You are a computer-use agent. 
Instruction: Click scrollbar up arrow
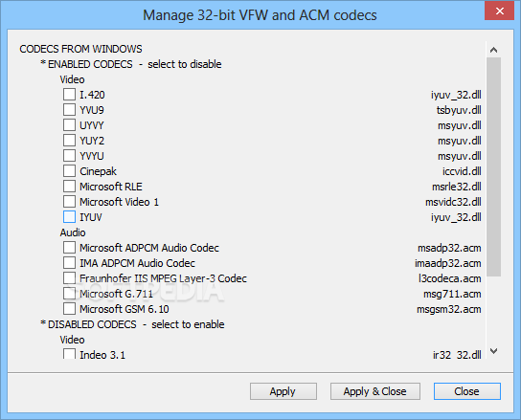(494, 50)
